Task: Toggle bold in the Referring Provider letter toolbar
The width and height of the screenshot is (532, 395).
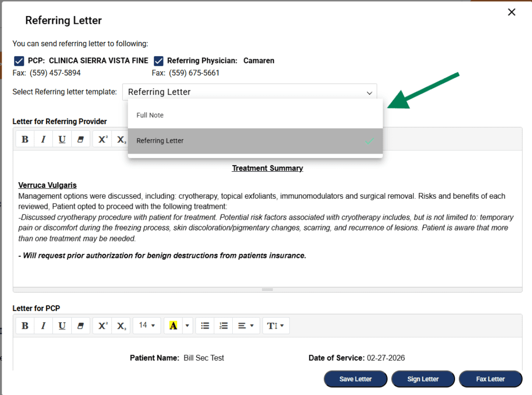Action: coord(24,139)
